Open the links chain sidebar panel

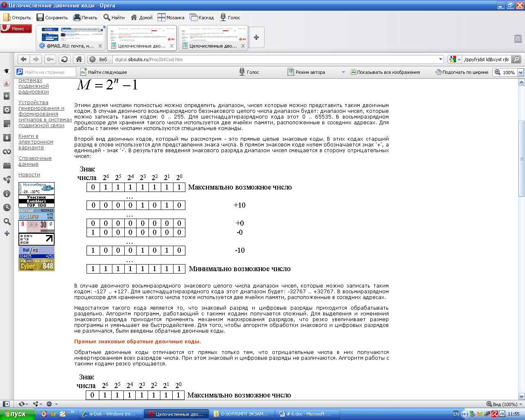(x=7, y=152)
